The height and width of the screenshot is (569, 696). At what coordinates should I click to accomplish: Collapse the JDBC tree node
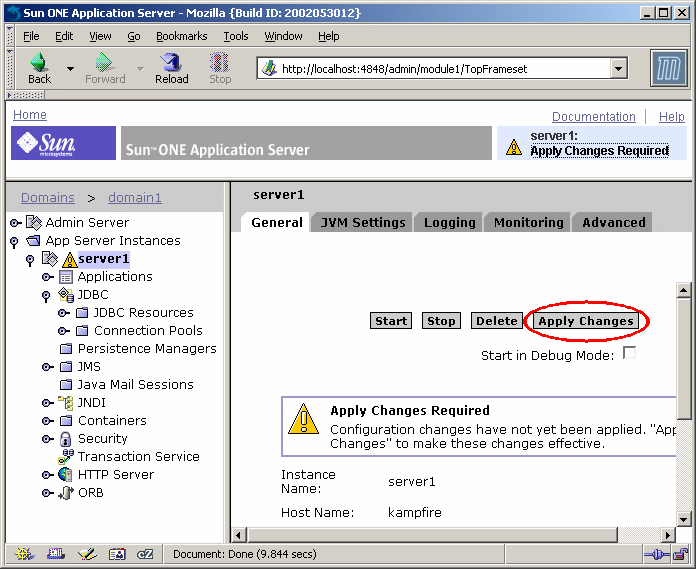point(46,296)
